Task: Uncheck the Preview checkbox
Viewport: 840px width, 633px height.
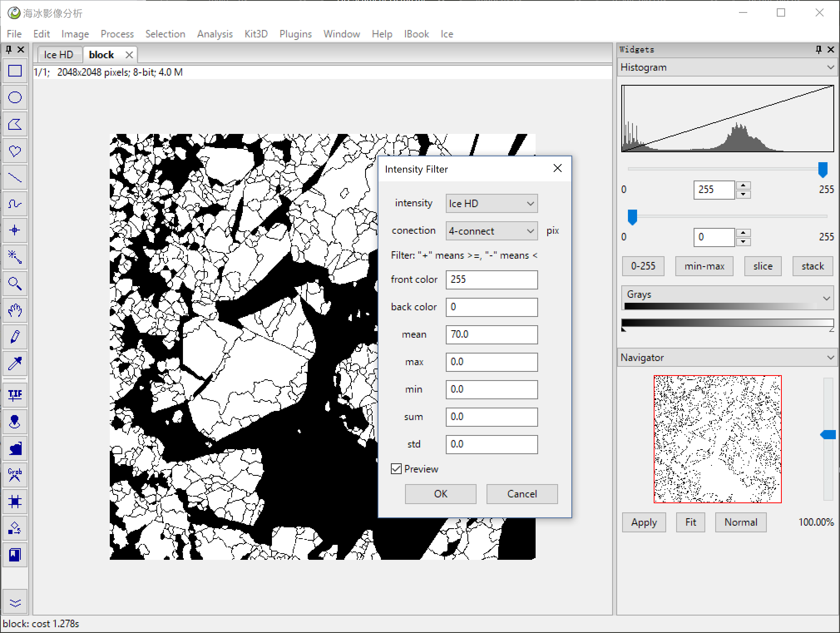Action: click(396, 469)
